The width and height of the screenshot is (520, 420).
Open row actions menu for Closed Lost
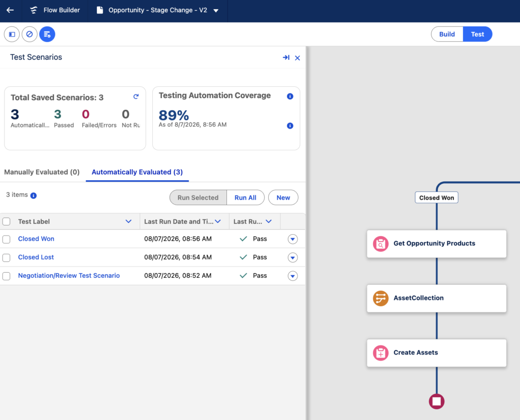coord(292,257)
